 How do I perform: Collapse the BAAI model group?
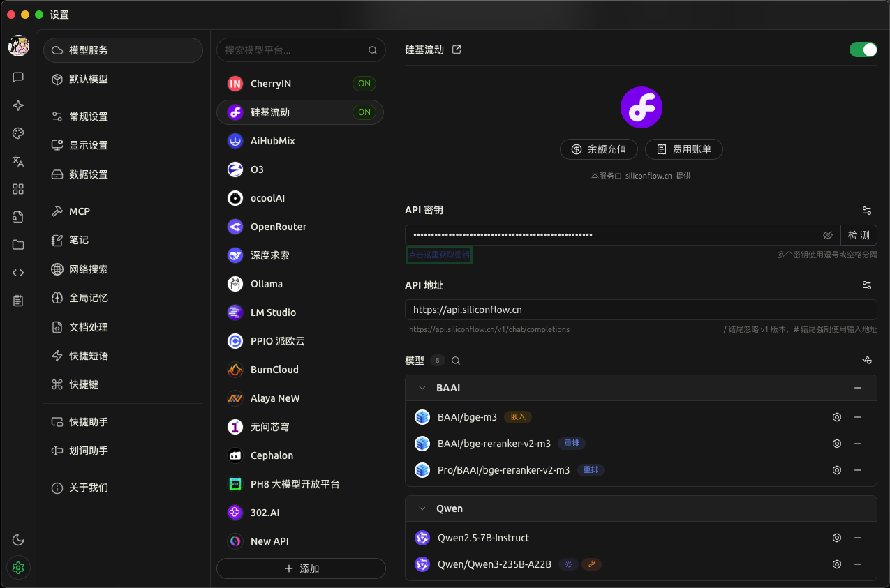click(422, 388)
